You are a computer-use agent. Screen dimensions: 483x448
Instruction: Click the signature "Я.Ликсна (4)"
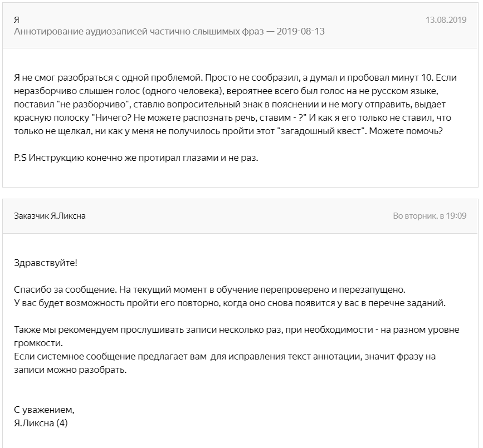coord(41,424)
